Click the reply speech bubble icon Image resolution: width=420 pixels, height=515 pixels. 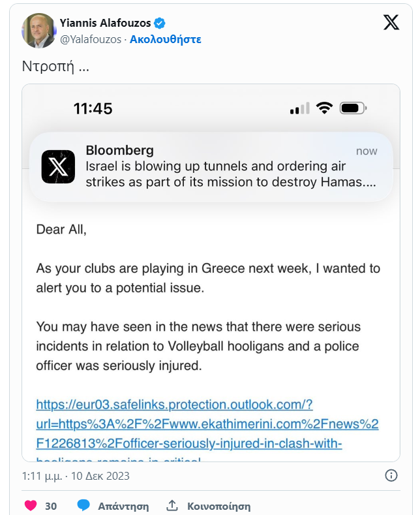tap(83, 506)
